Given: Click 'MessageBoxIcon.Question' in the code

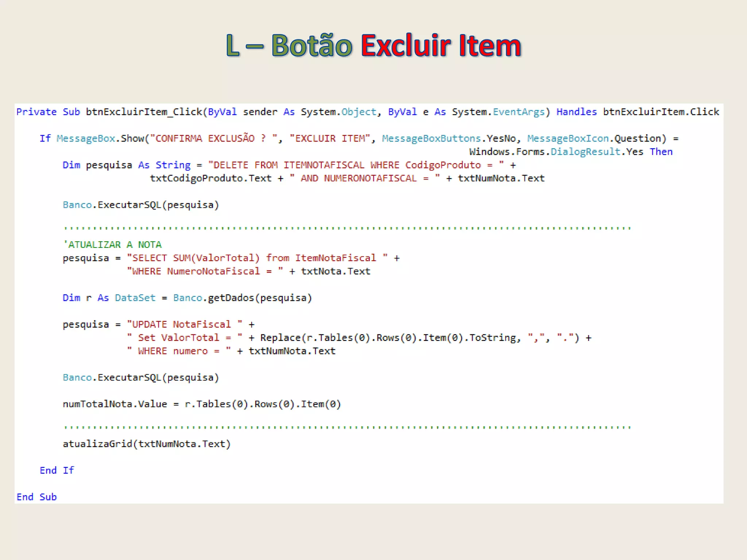Looking at the screenshot, I should [594, 139].
